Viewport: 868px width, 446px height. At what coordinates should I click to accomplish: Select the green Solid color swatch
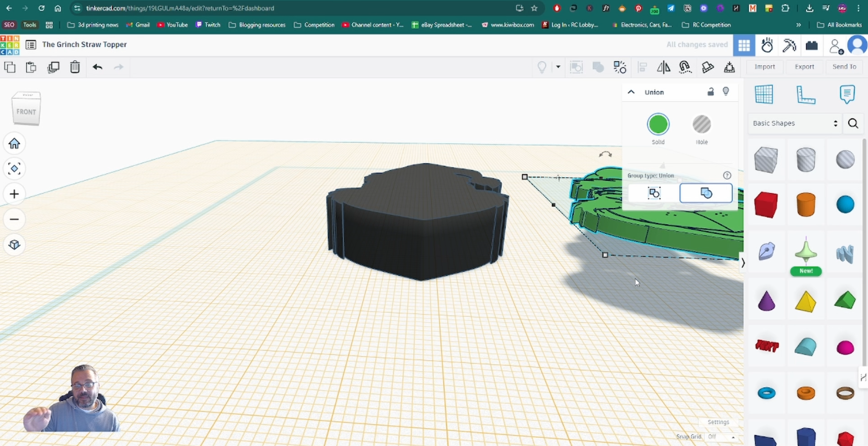coord(658,124)
